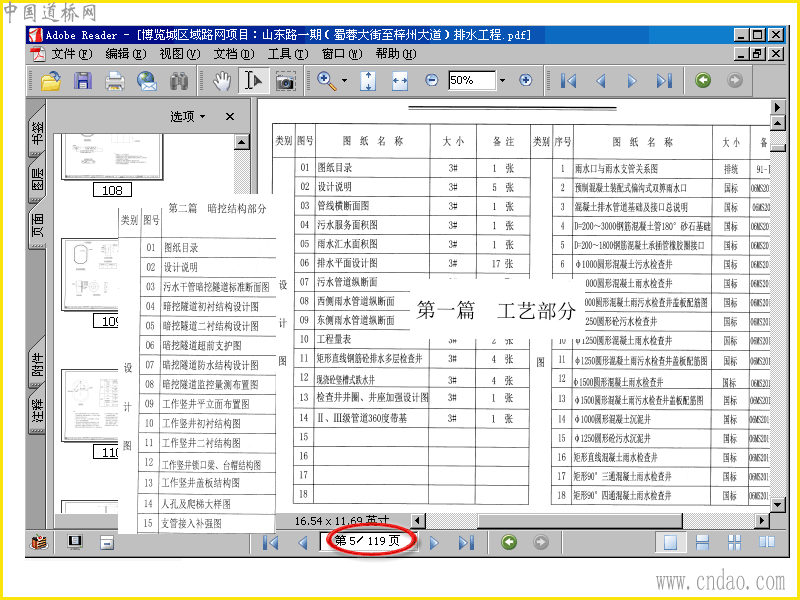Viewport: 800px width, 600px height.
Task: Click up arrow of thumbnail panel scrollbar
Action: pos(242,142)
